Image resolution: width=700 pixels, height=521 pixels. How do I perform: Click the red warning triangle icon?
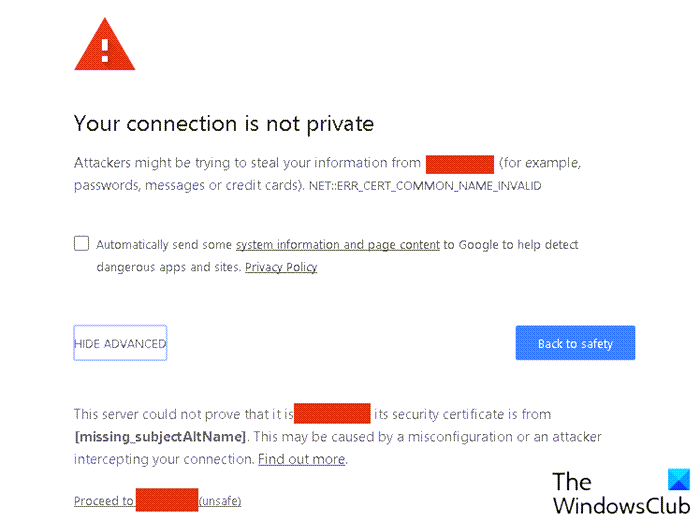coord(104,45)
